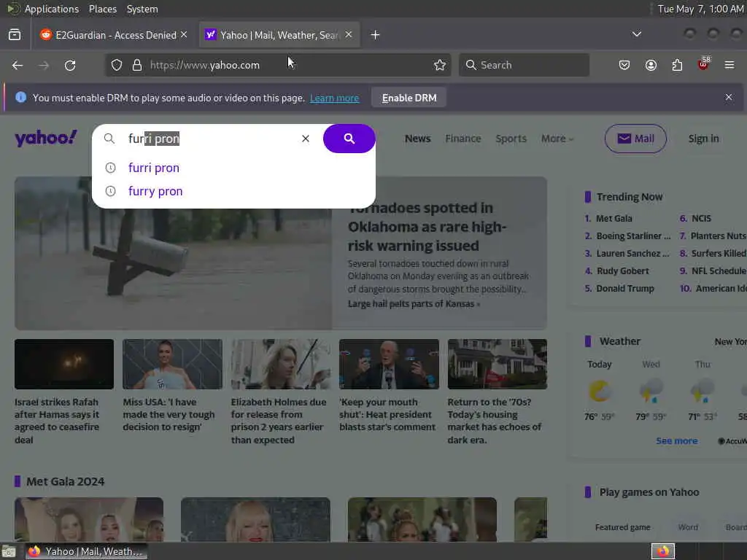747x560 pixels.
Task: Click the padlock site info icon
Action: [x=137, y=65]
